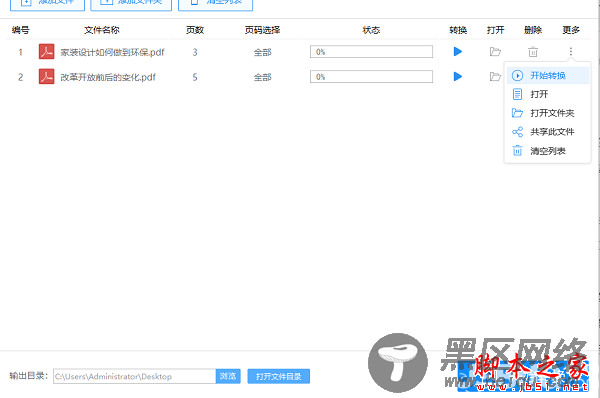Select 打开文件夹 menu entry

[548, 113]
